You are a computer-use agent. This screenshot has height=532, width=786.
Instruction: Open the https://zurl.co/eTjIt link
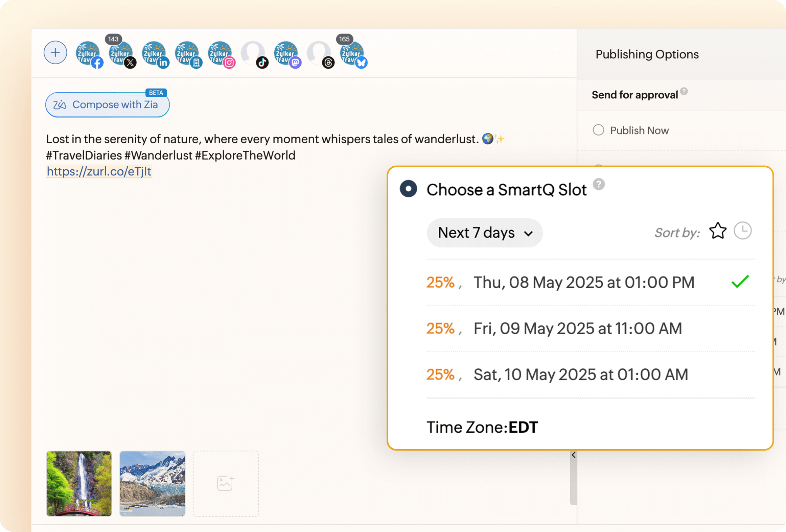coord(99,171)
